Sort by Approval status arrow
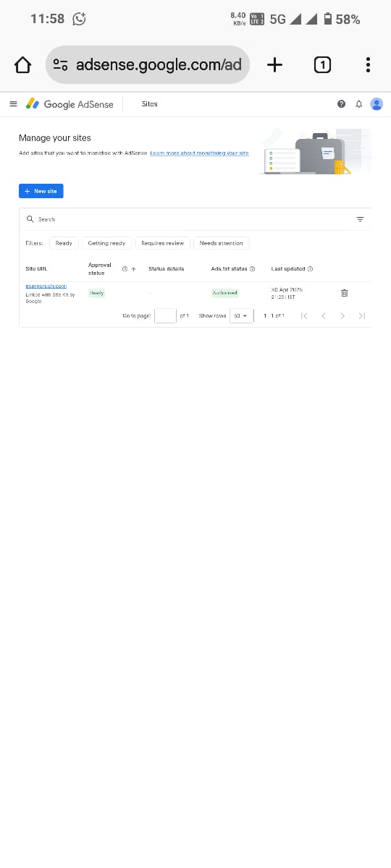The image size is (391, 868). tap(133, 269)
